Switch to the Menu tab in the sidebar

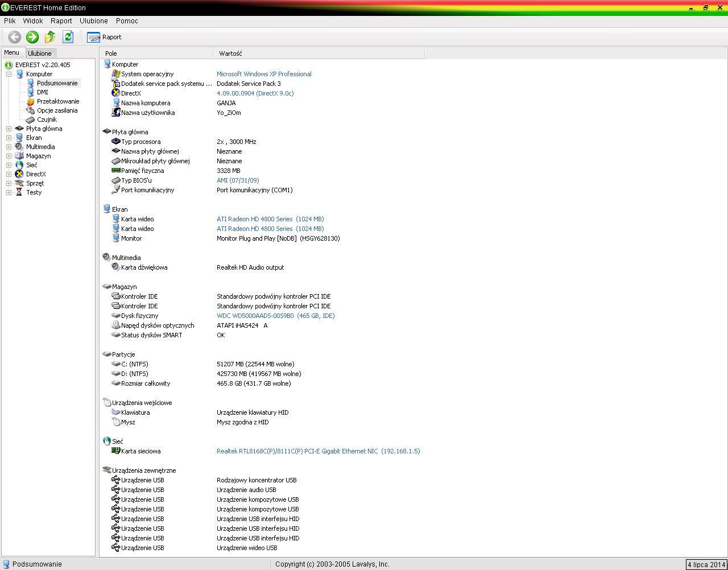pyautogui.click(x=11, y=52)
